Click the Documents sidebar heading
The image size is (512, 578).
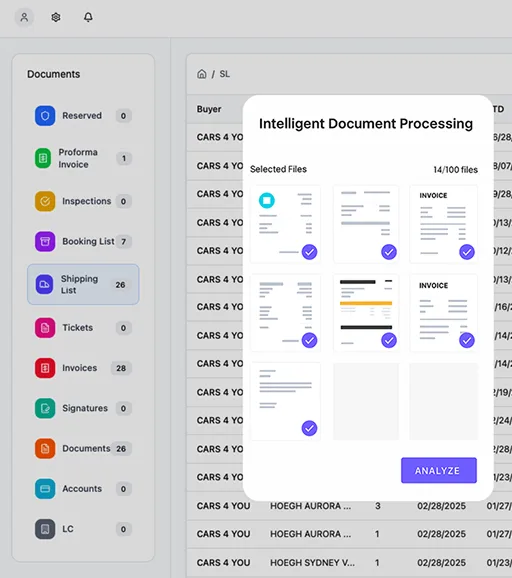pos(53,74)
